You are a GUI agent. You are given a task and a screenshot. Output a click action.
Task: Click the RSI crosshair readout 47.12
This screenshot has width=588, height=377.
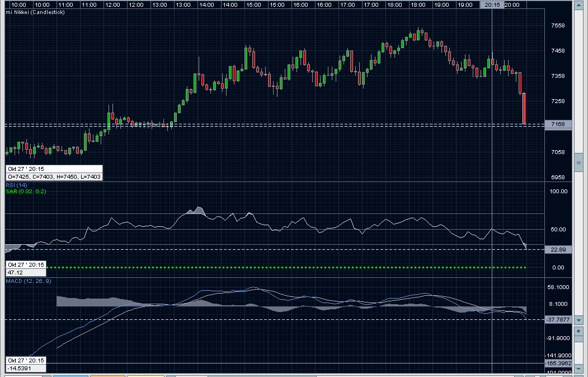(x=26, y=273)
